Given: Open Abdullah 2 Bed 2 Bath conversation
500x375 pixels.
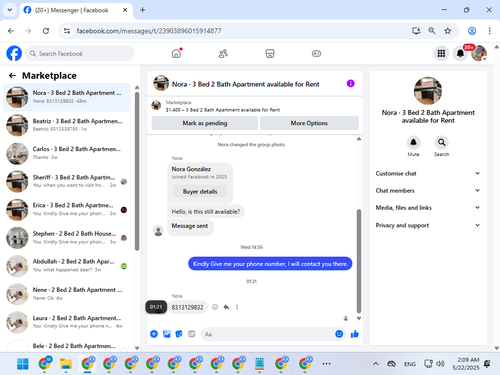Looking at the screenshot, I should (67, 266).
